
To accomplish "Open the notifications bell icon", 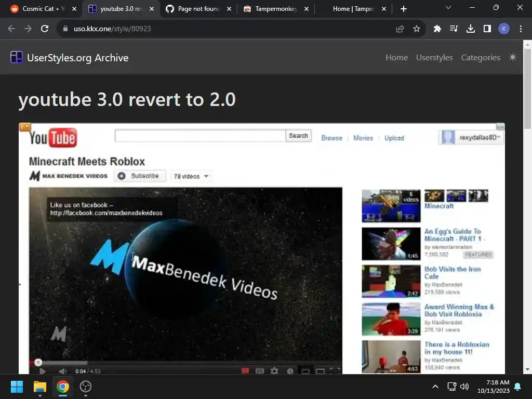I will (518, 387).
